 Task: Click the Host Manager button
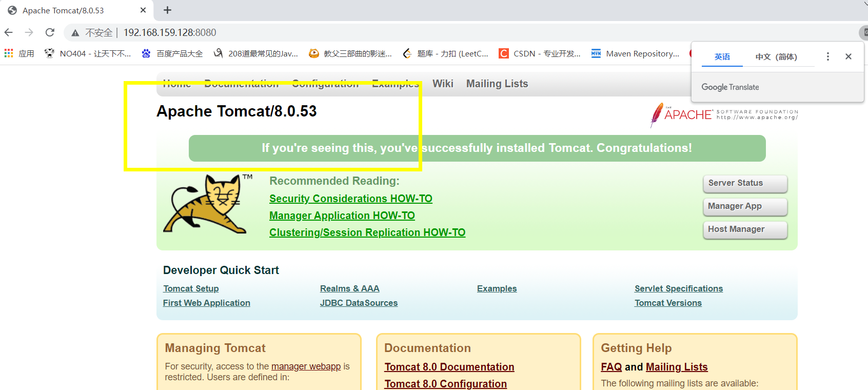click(x=745, y=229)
